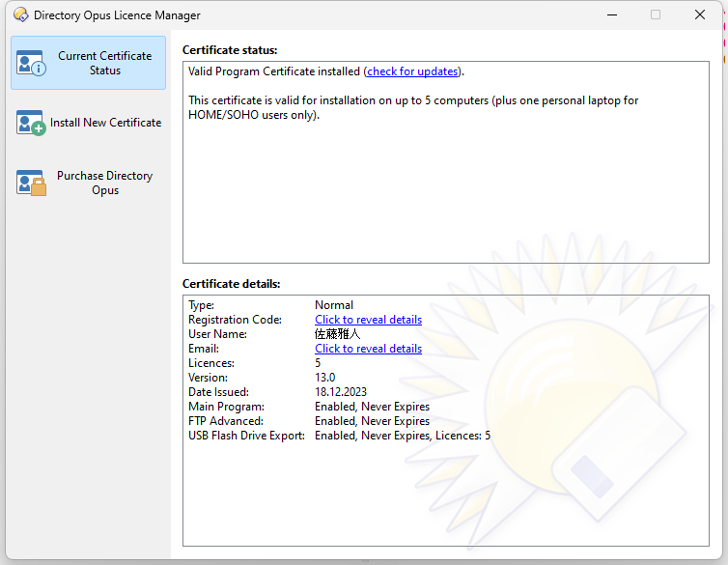The height and width of the screenshot is (565, 728).
Task: Click the 'Directory Opus Licence Manager' window title
Action: pyautogui.click(x=117, y=15)
